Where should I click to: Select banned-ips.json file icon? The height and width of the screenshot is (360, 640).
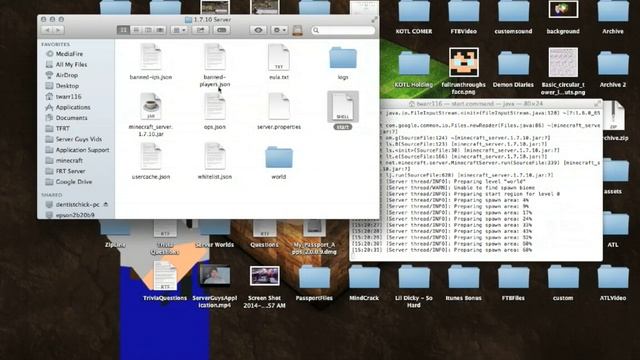[x=151, y=57]
